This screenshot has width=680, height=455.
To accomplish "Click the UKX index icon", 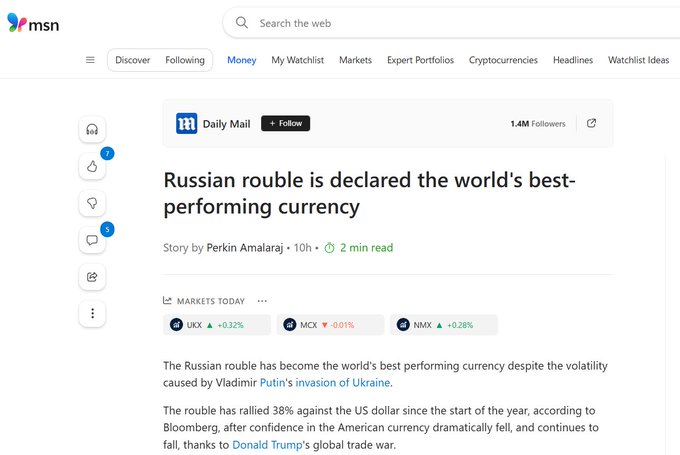I will pos(176,324).
